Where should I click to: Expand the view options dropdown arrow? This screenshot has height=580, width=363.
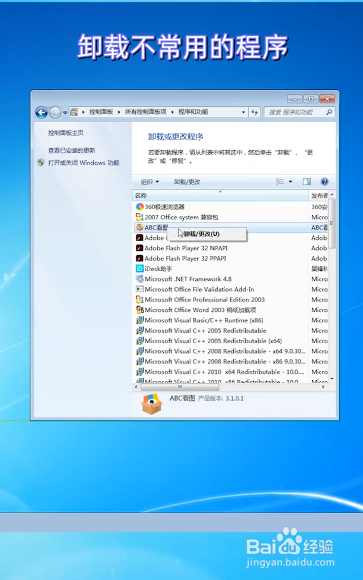coord(290,182)
